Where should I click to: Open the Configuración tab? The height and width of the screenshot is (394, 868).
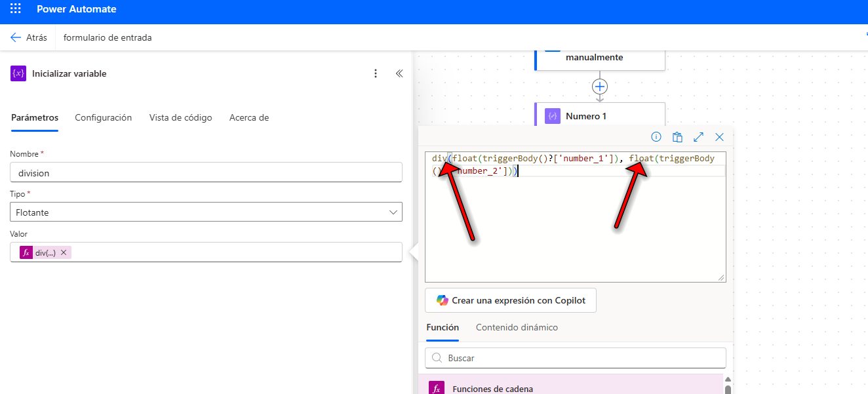[x=104, y=118]
